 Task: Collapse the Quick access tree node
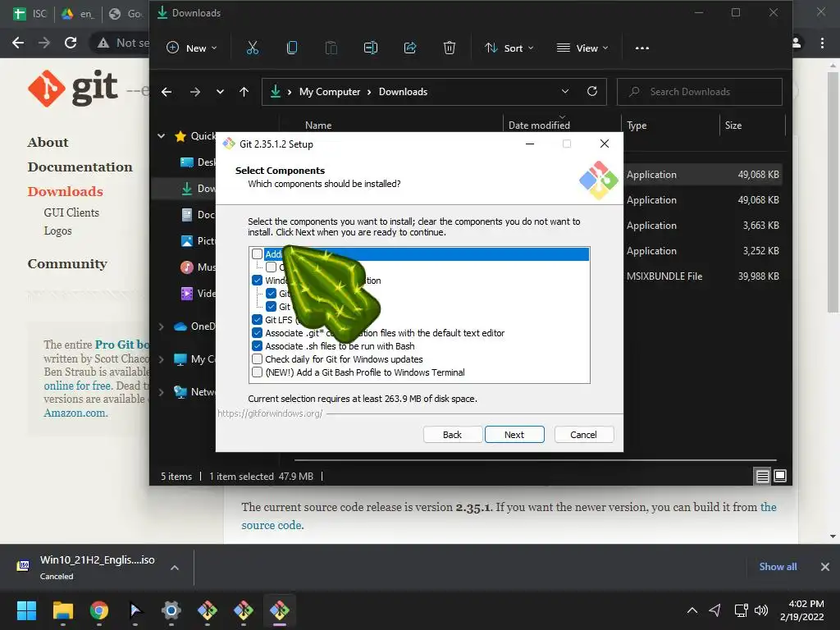(162, 136)
